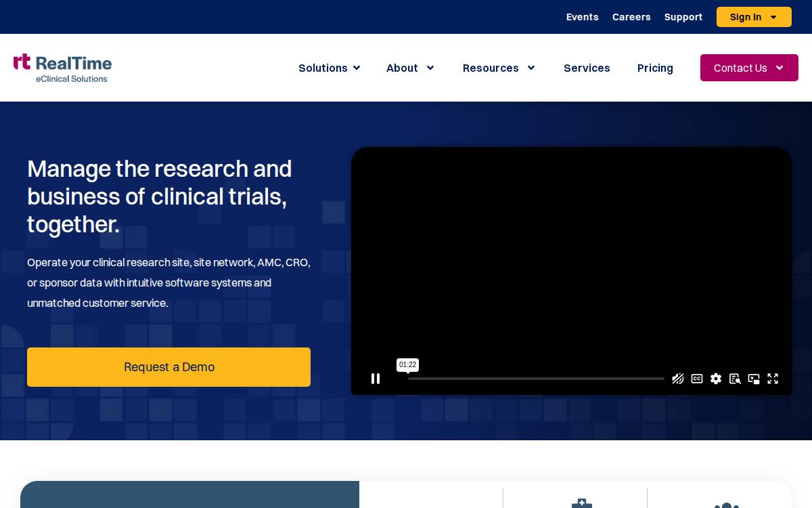Viewport: 812px width, 508px height.
Task: Expand the Resources dropdown
Action: click(x=499, y=68)
